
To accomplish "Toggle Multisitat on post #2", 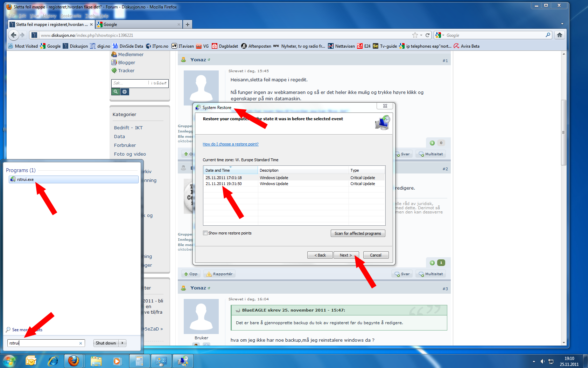I will coord(431,274).
